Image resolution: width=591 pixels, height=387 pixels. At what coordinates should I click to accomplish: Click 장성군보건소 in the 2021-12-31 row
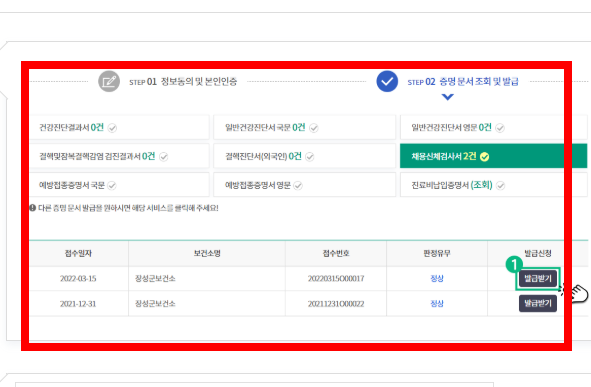tap(155, 303)
